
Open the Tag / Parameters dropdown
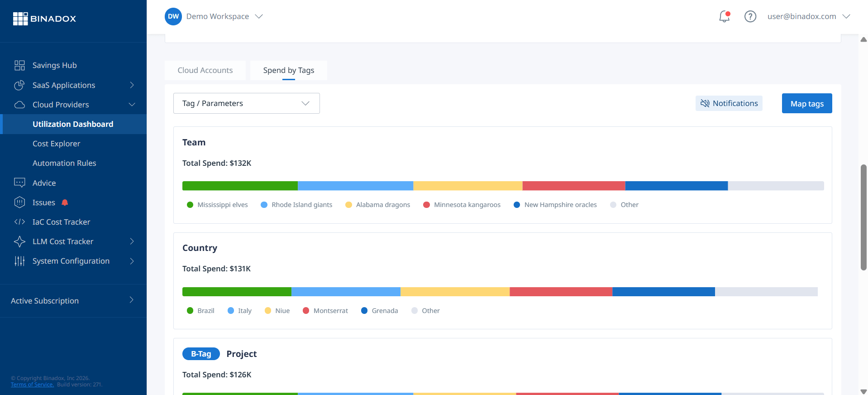tap(247, 103)
